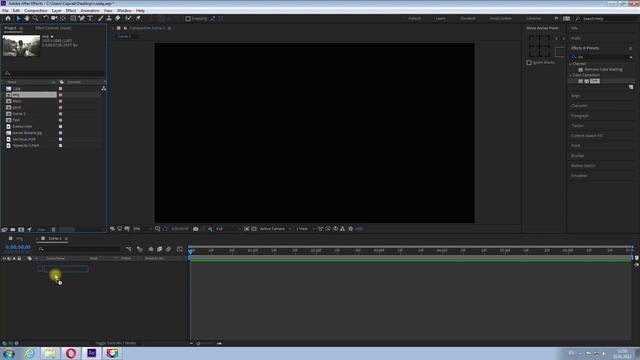Select the Pan Behind anchor tool

(x=62, y=18)
